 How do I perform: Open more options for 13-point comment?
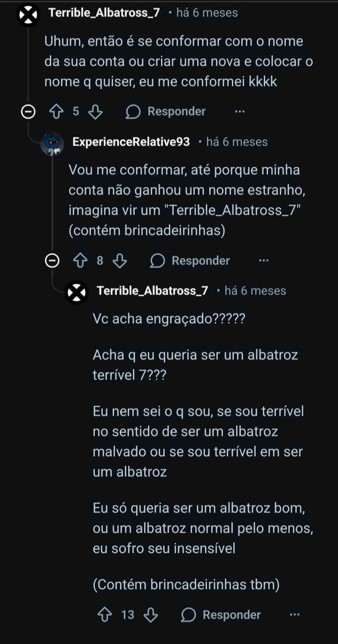click(294, 615)
